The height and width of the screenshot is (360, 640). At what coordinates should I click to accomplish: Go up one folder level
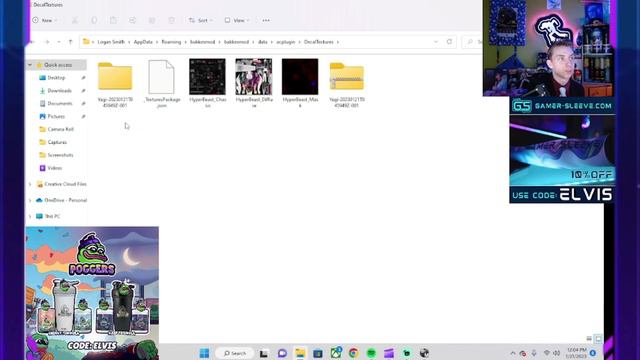tap(70, 42)
